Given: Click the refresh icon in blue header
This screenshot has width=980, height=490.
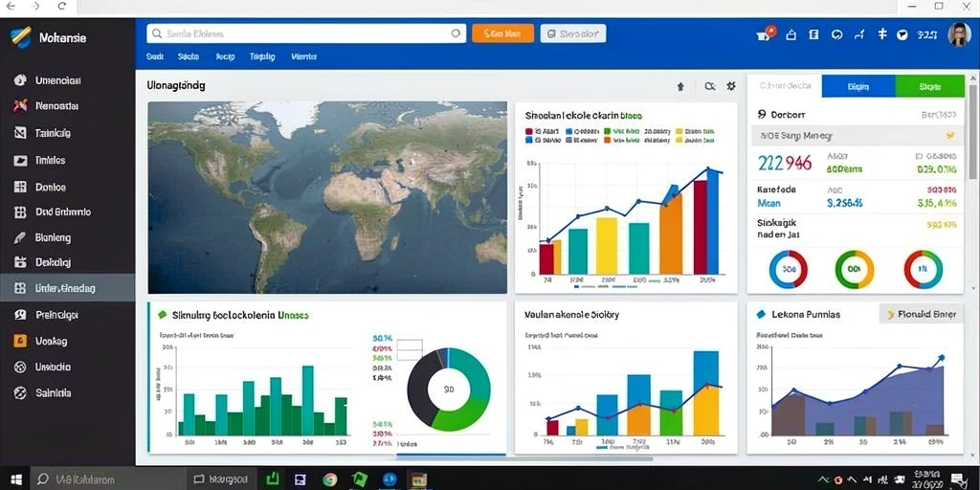Looking at the screenshot, I should click(x=836, y=35).
